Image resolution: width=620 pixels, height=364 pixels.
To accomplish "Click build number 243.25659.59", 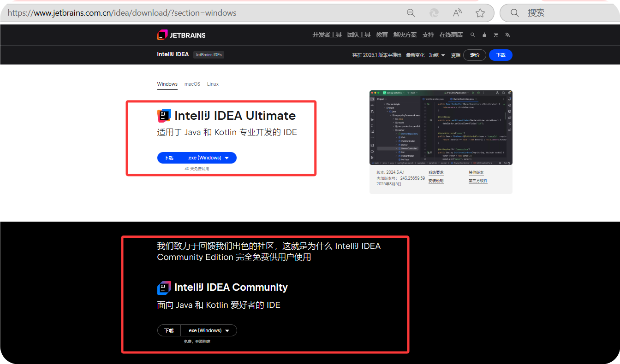I will [412, 178].
